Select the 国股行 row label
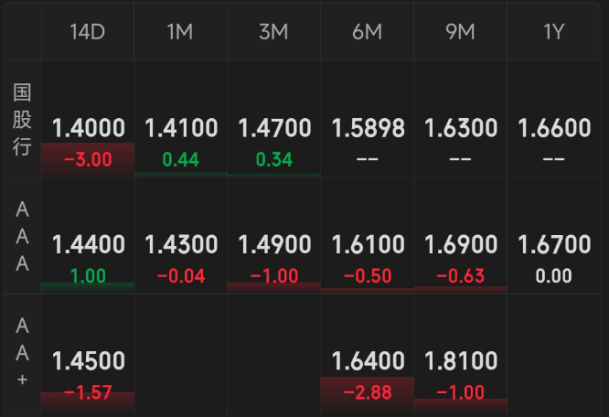Screen dimensions: 610x418 22,120
